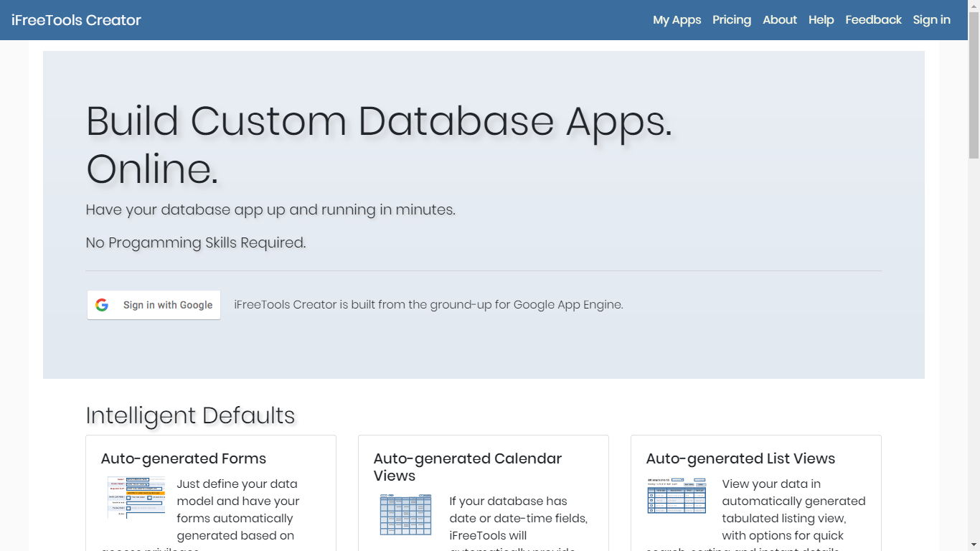Click the Intelligent Defaults heading
The height and width of the screenshot is (551, 980).
[190, 415]
